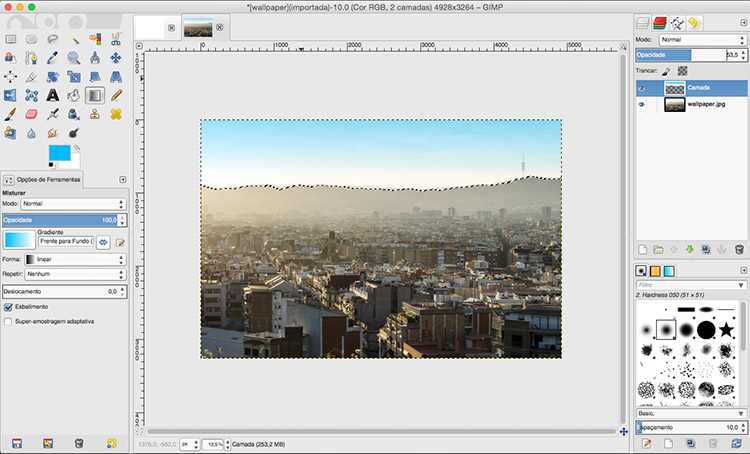Reset tool options to default values

(x=111, y=443)
